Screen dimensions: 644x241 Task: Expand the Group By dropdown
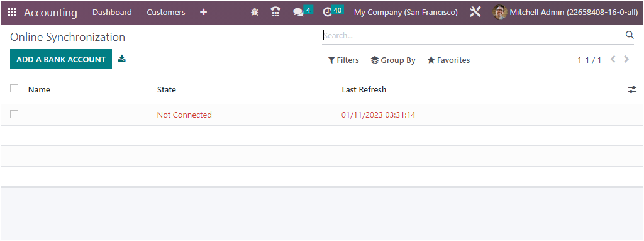tap(393, 60)
